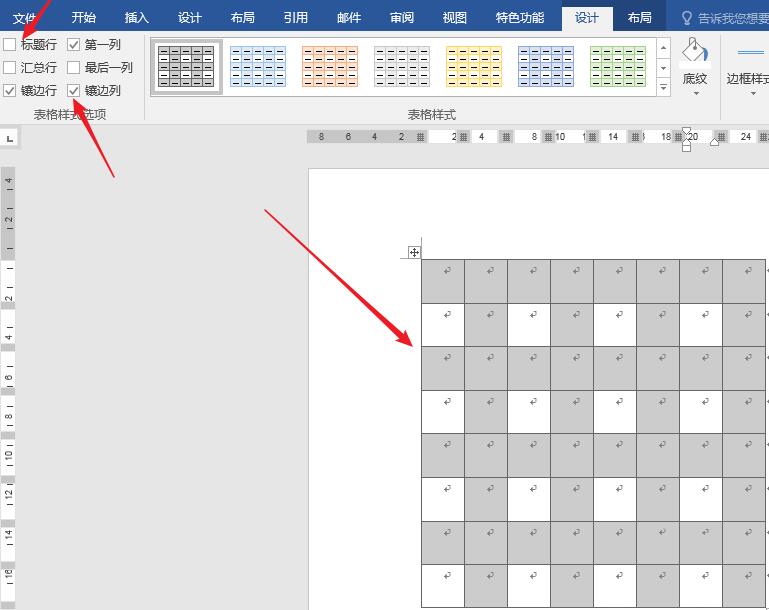Switch to the 插入 ribbon tab
The height and width of the screenshot is (610, 769).
[136, 18]
